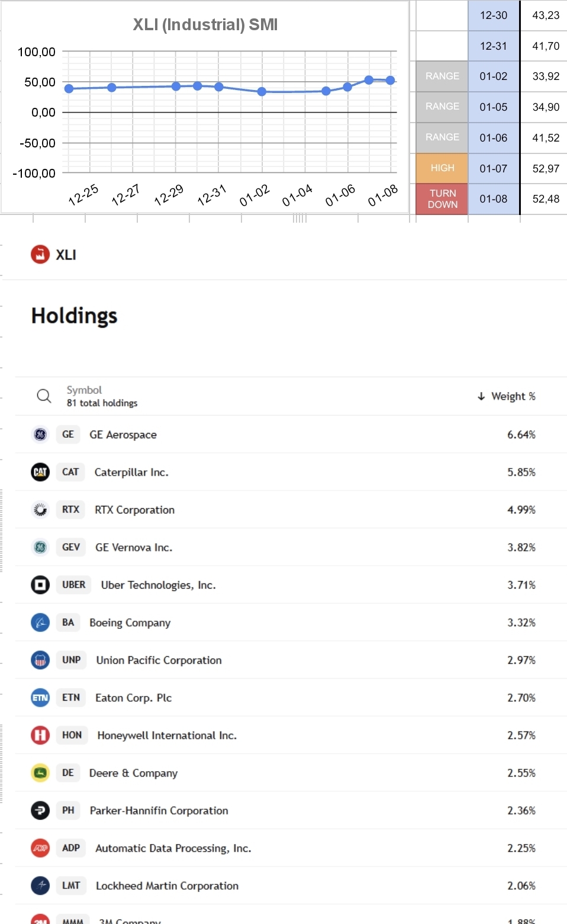Open Union Pacific Corporation holding row
The width and height of the screenshot is (567, 924).
pos(291,660)
